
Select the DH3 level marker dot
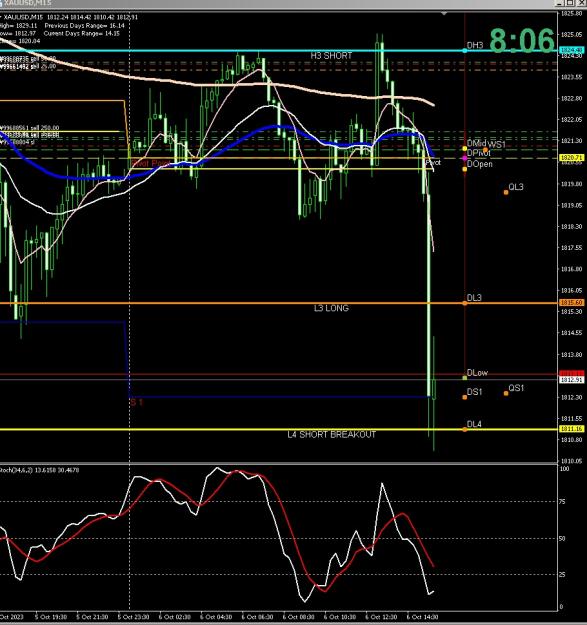tap(465, 51)
